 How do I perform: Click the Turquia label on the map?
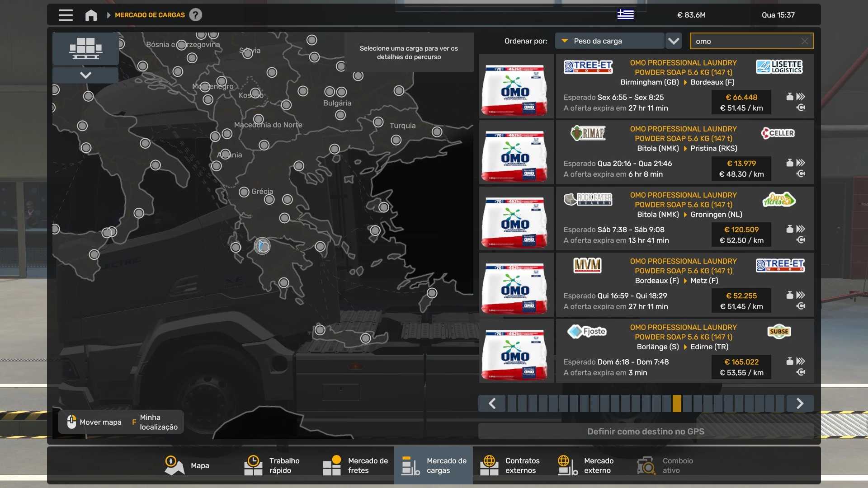pos(402,126)
